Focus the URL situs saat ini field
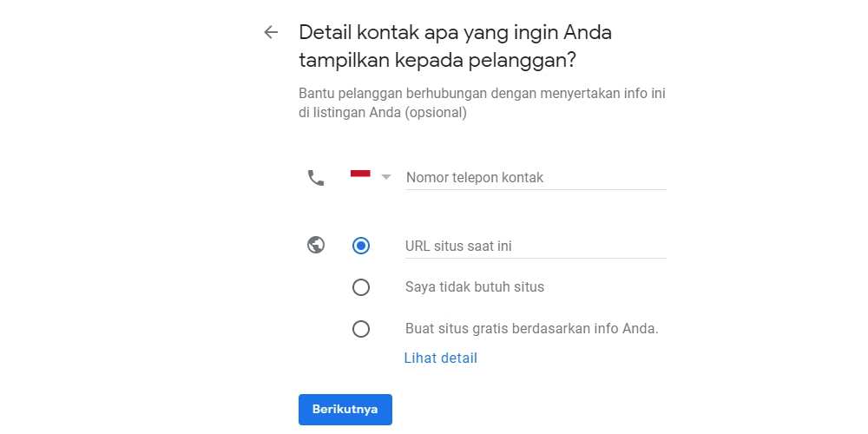The width and height of the screenshot is (868, 434). click(536, 247)
